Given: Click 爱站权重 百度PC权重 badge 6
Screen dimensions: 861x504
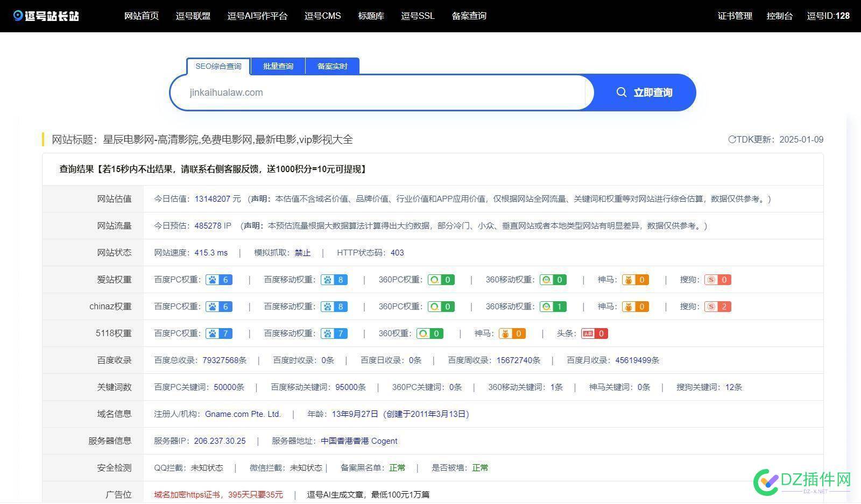Looking at the screenshot, I should 219,280.
